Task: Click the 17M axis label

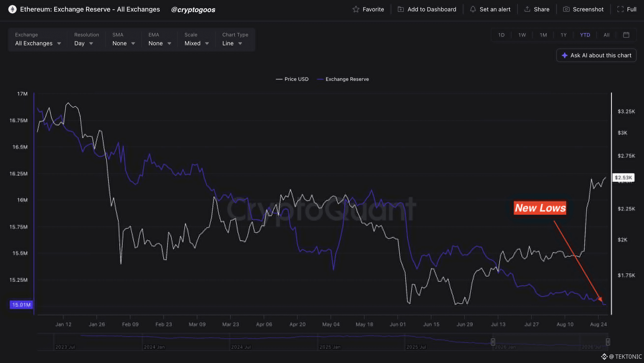Action: point(22,94)
